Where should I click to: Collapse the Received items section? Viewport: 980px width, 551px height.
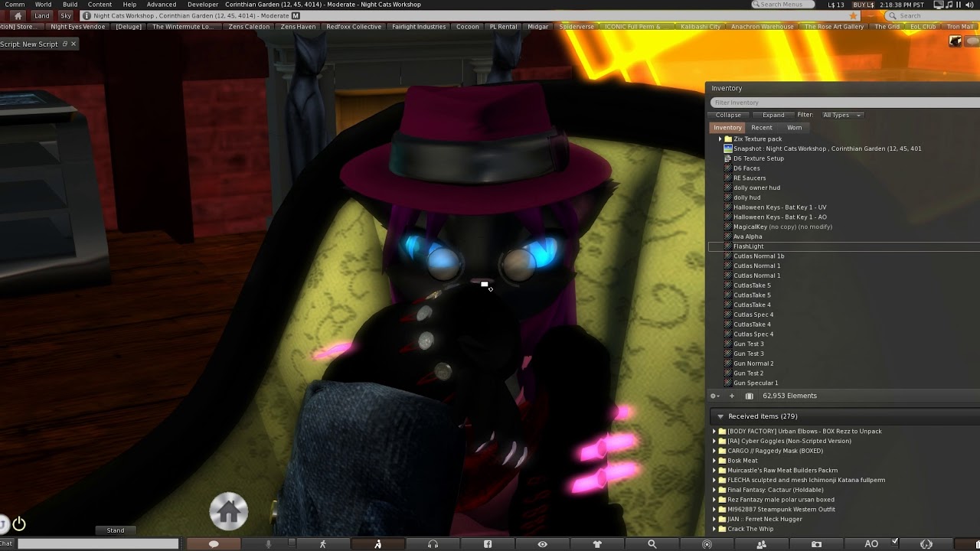720,416
